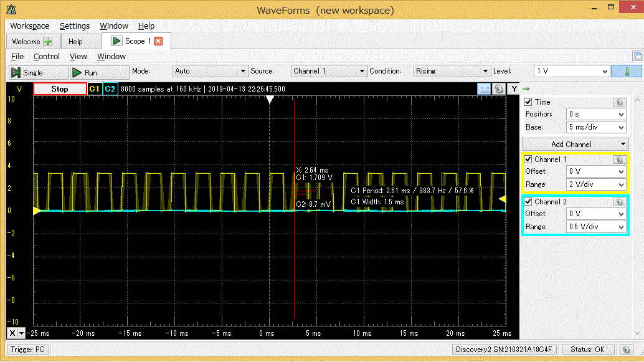
Task: Click the white trigger position marker triangle
Action: click(x=270, y=100)
